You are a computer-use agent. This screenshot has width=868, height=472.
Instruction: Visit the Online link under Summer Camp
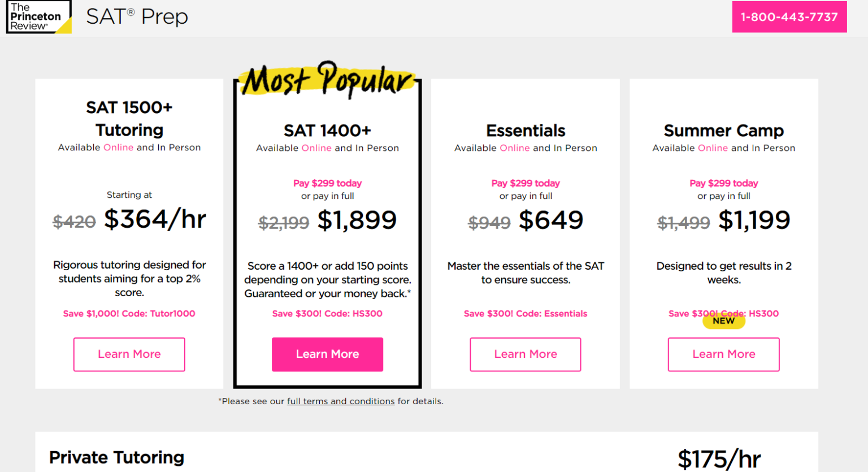click(713, 148)
